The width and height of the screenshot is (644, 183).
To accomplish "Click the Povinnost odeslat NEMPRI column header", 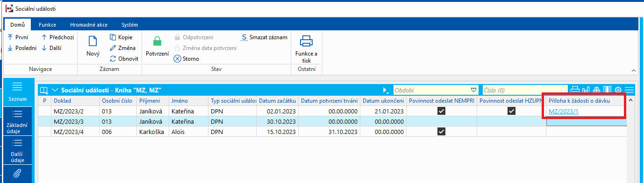I will tap(441, 101).
